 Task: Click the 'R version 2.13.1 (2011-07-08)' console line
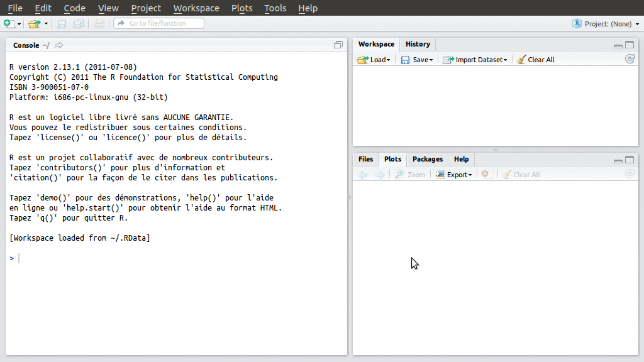coord(73,67)
